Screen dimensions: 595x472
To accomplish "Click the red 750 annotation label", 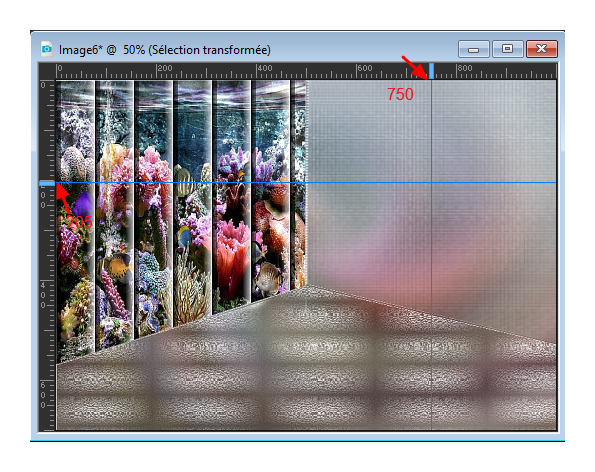I will point(400,94).
